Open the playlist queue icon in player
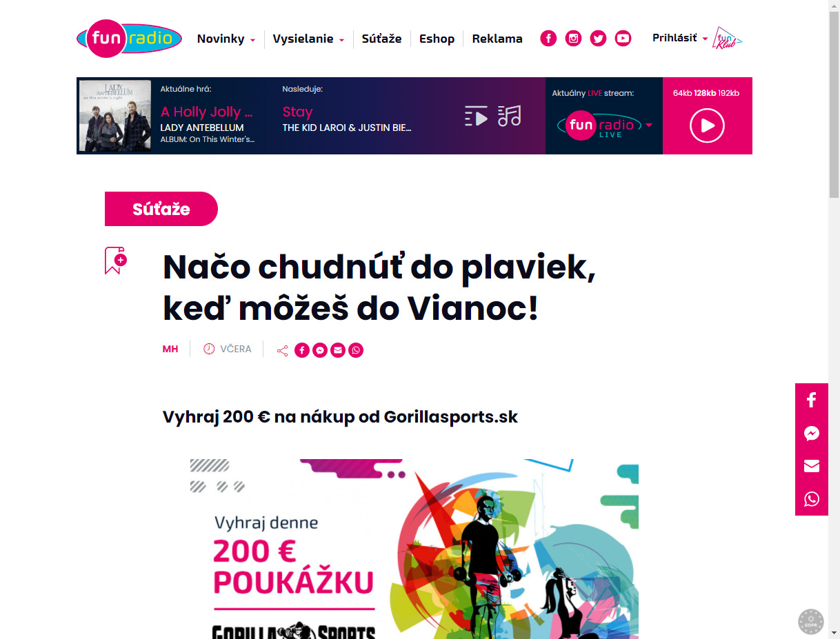This screenshot has width=840, height=639. (476, 116)
